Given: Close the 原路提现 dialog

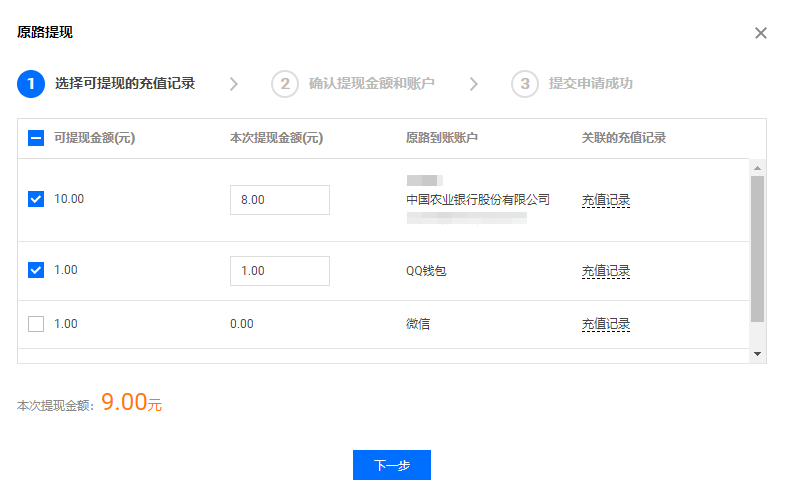Looking at the screenshot, I should point(760,33).
